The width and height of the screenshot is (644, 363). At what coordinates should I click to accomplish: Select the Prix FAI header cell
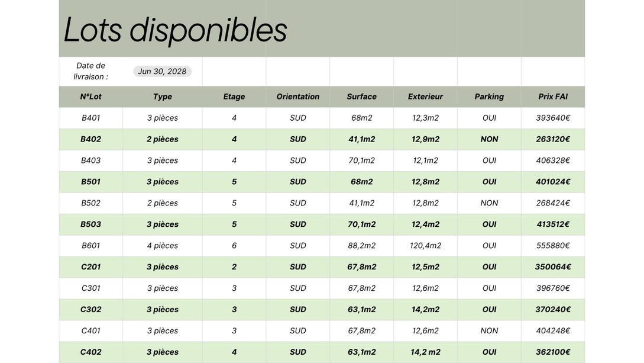pyautogui.click(x=553, y=97)
